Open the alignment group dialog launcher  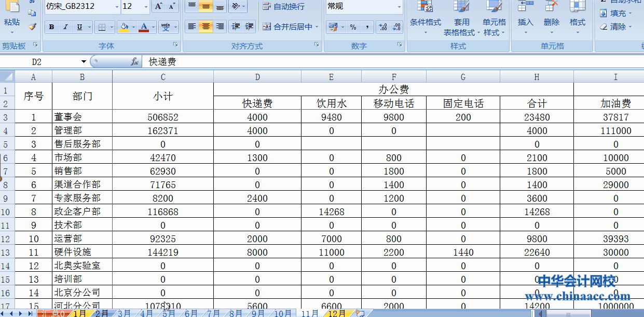(317, 45)
